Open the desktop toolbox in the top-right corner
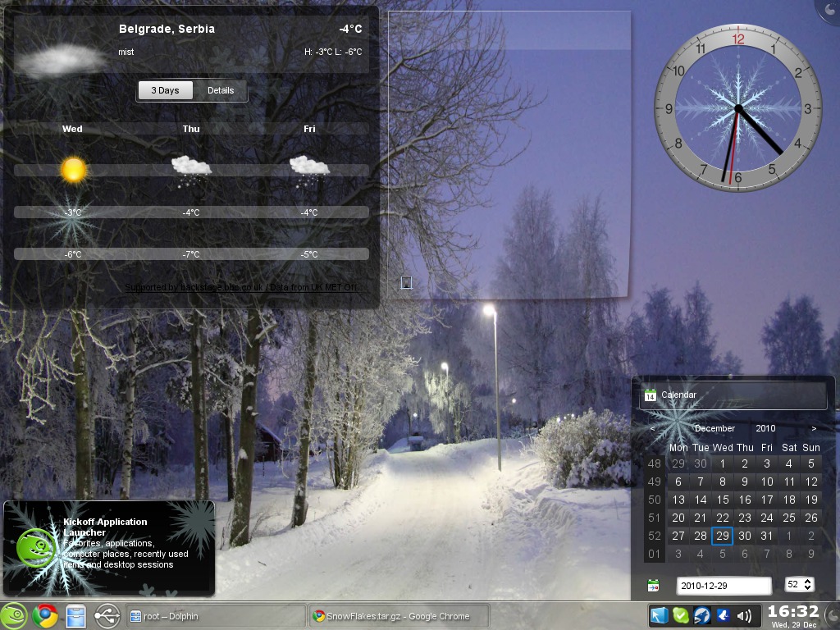 829,10
